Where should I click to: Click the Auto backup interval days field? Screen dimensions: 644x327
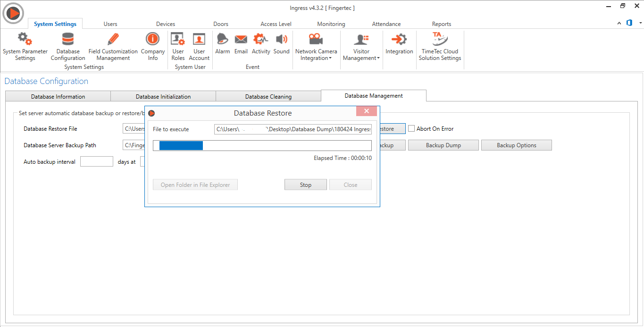[97, 162]
